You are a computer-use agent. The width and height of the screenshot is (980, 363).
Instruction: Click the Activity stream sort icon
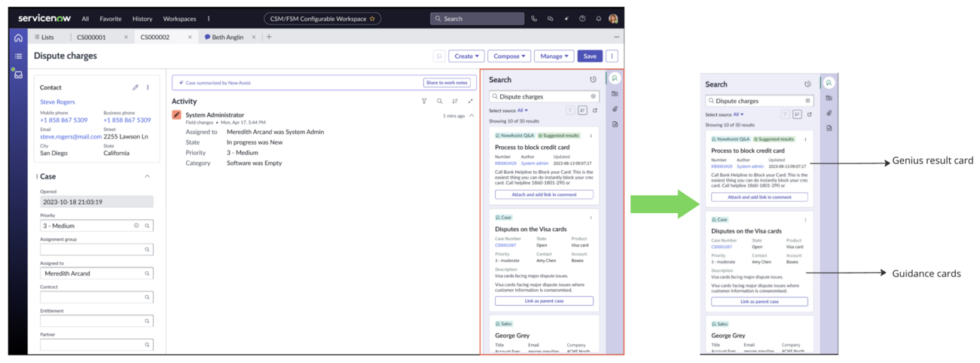[455, 101]
